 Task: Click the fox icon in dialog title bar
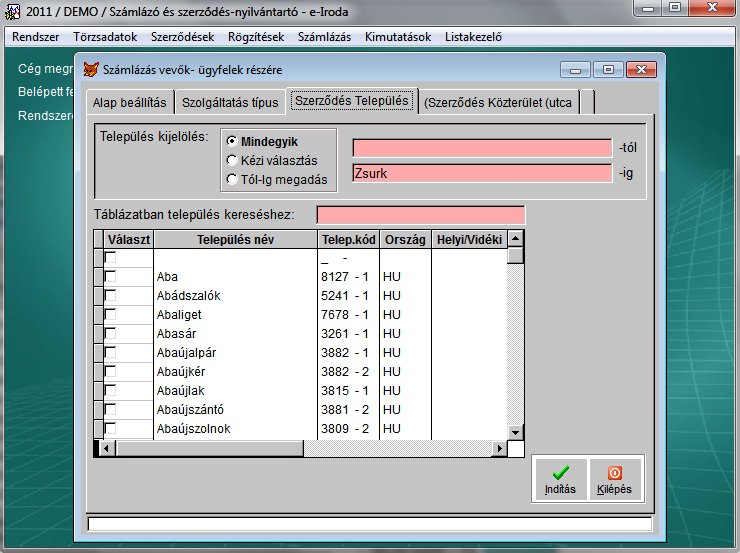(90, 70)
